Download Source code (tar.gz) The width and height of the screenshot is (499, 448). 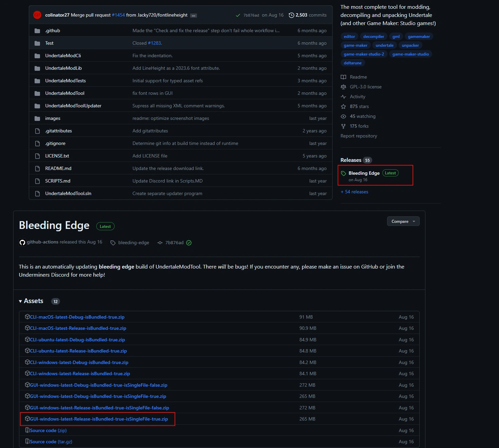[51, 442]
